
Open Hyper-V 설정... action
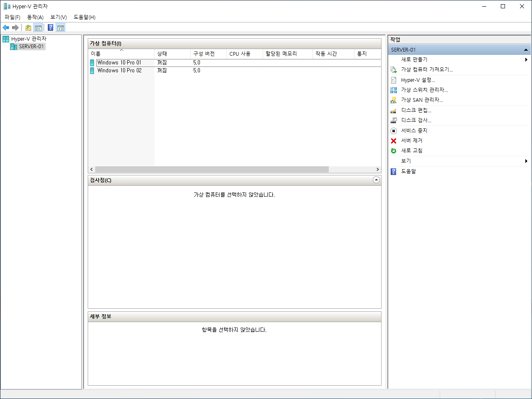[x=418, y=80]
